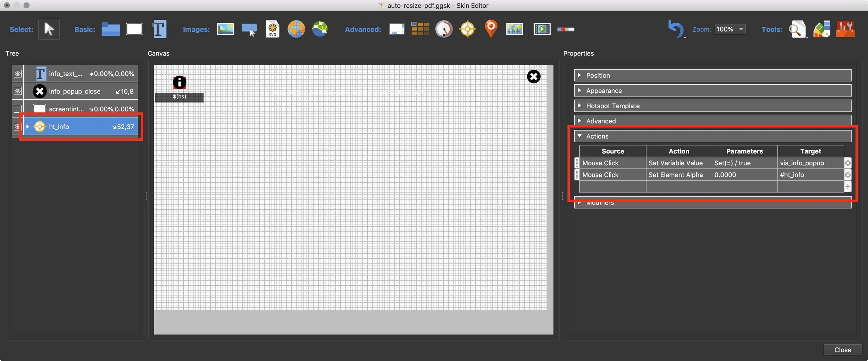The image size is (868, 361).
Task: Open the Zoom 100% dropdown
Action: point(730,29)
